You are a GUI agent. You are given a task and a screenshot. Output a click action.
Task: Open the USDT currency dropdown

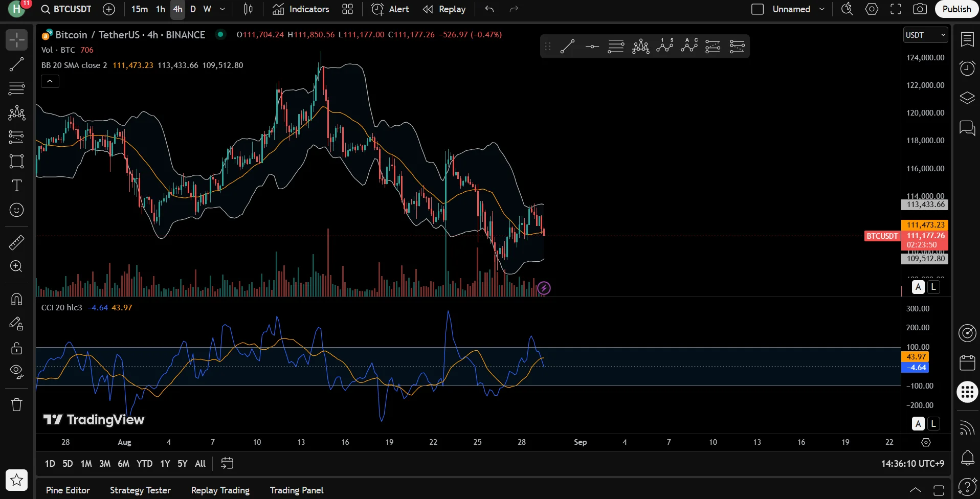(925, 35)
